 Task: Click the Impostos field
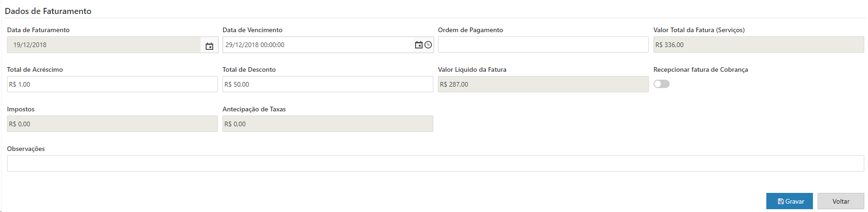tap(112, 124)
